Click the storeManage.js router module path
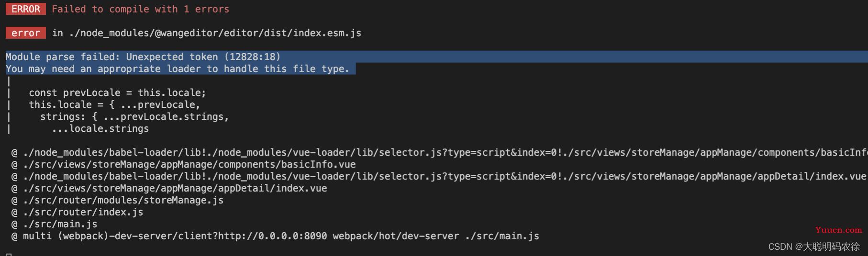868x256 pixels. (x=123, y=200)
